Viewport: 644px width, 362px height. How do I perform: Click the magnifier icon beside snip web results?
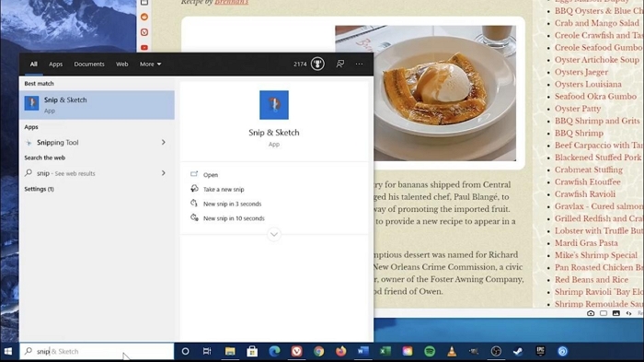(29, 173)
